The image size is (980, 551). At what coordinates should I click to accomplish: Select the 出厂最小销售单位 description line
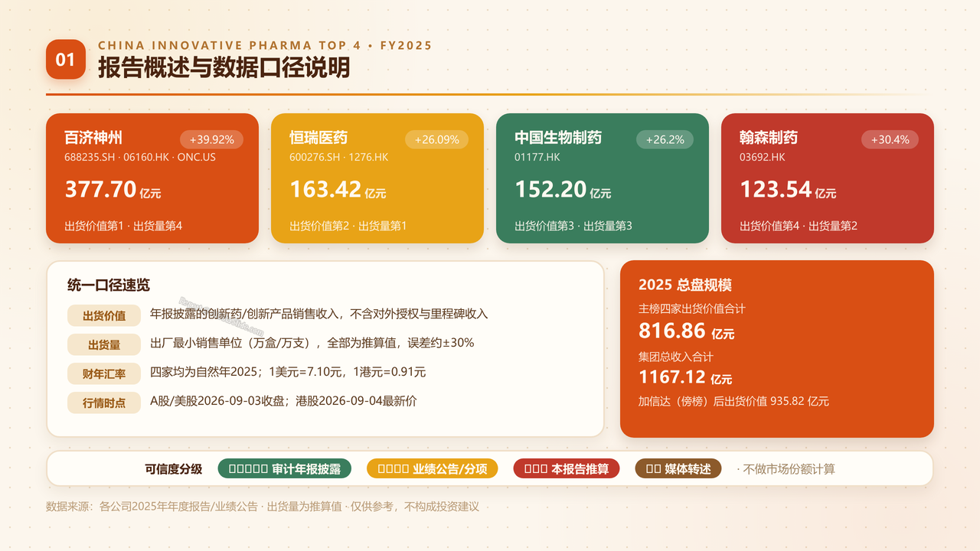click(x=312, y=343)
